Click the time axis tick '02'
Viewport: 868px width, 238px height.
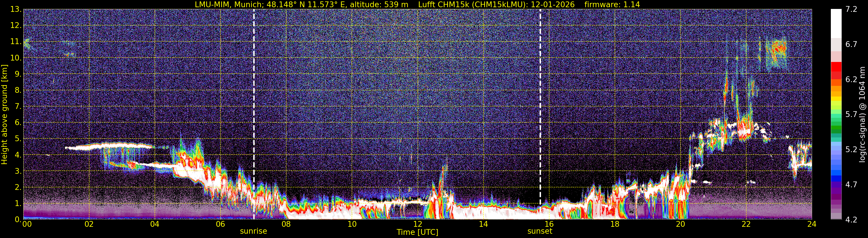(89, 224)
